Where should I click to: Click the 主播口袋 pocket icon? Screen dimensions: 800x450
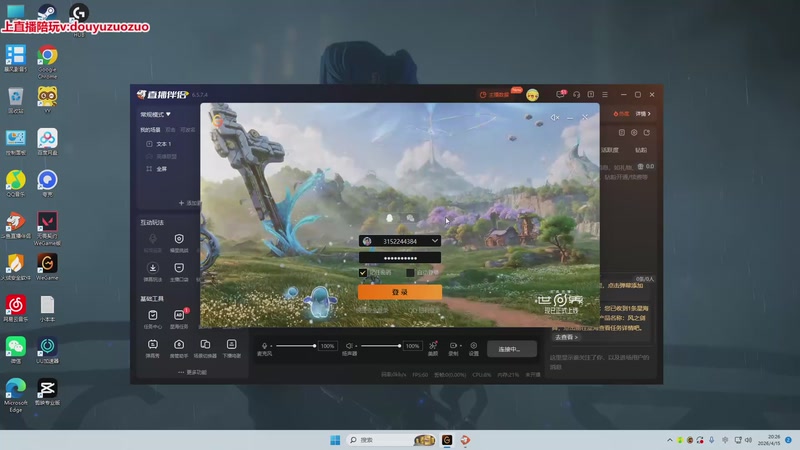click(x=179, y=268)
